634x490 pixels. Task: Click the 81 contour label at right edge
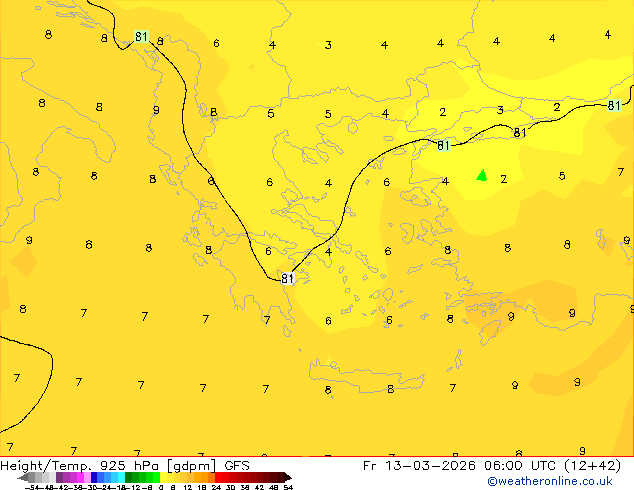point(614,105)
